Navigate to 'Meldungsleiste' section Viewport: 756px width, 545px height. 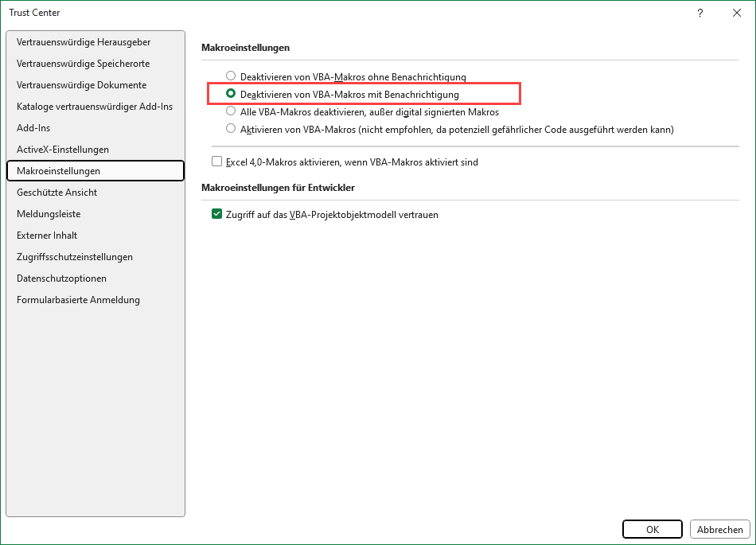pyautogui.click(x=49, y=214)
